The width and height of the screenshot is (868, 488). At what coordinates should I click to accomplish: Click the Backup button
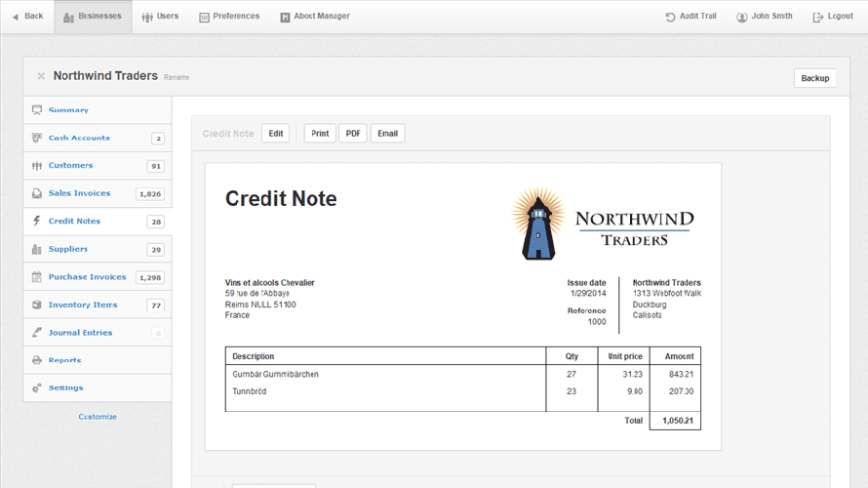[x=814, y=78]
